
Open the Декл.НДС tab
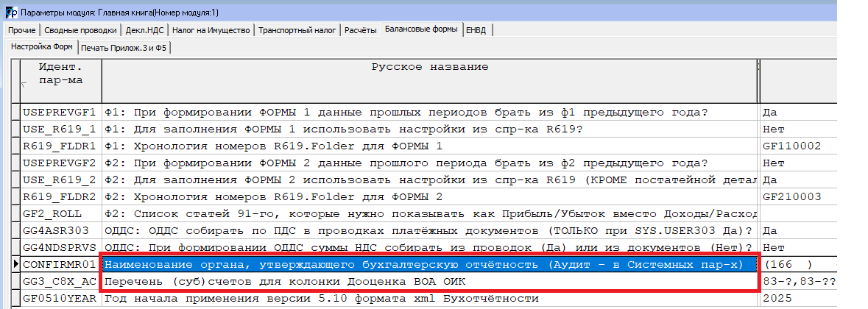pos(145,30)
